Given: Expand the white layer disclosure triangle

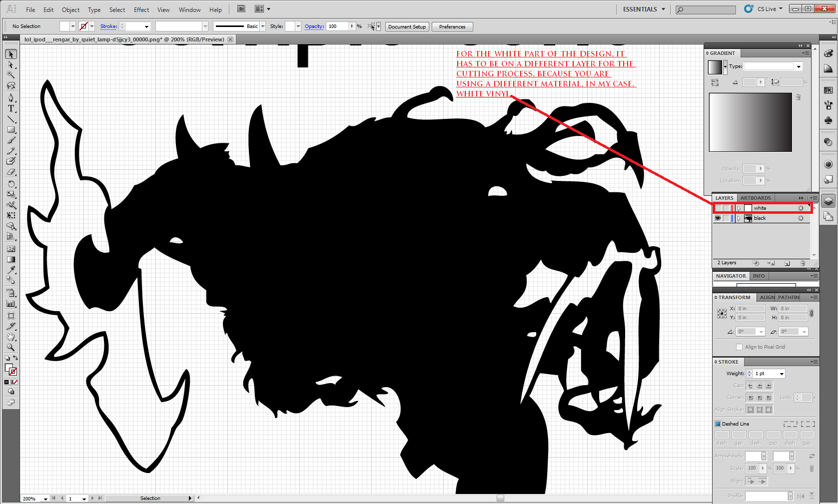Looking at the screenshot, I should pyautogui.click(x=739, y=208).
